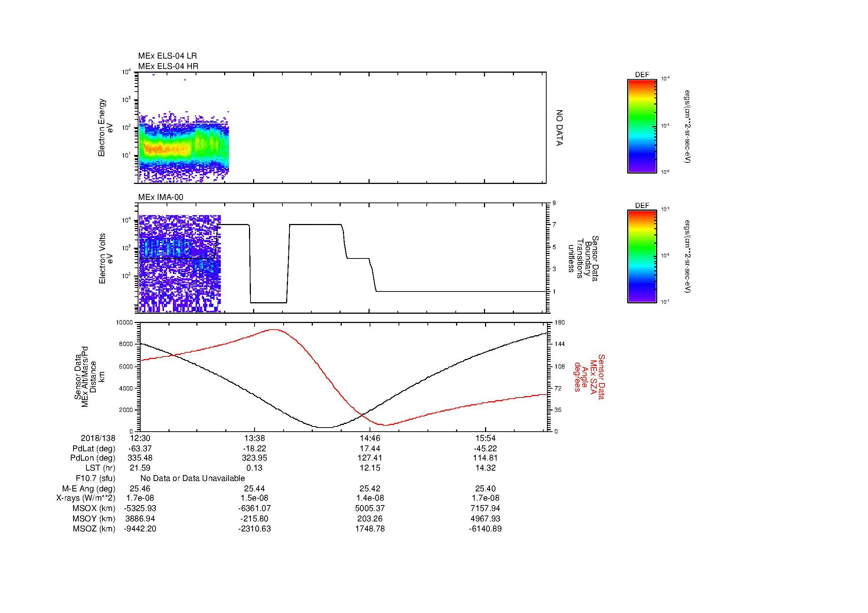Click MSOX value '7157.94'
The height and width of the screenshot is (613, 868).
click(x=485, y=508)
